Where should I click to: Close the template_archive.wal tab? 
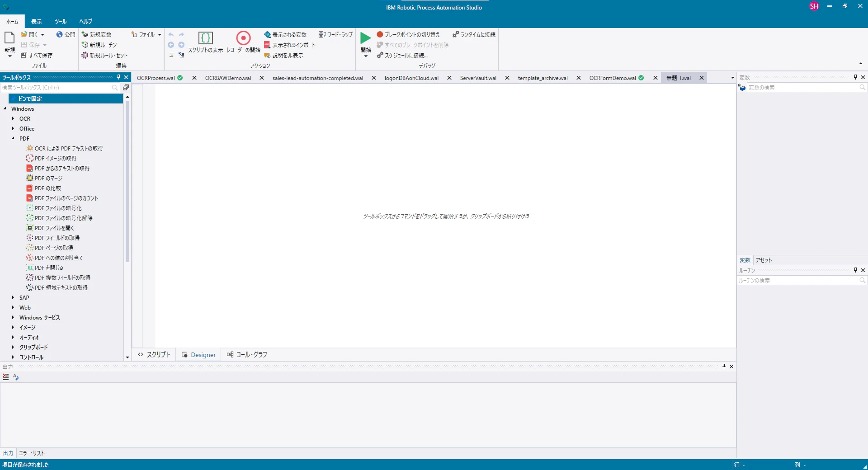[x=578, y=78]
